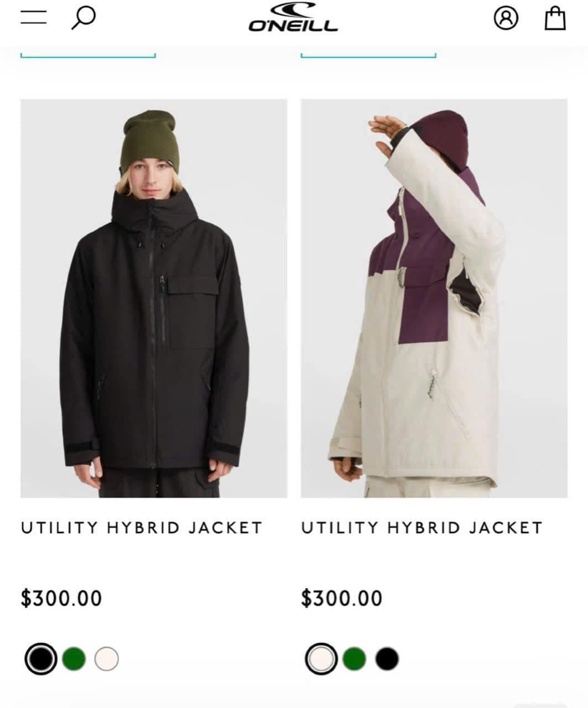Select green swatch for right jacket
This screenshot has width=588, height=708.
[x=354, y=659]
